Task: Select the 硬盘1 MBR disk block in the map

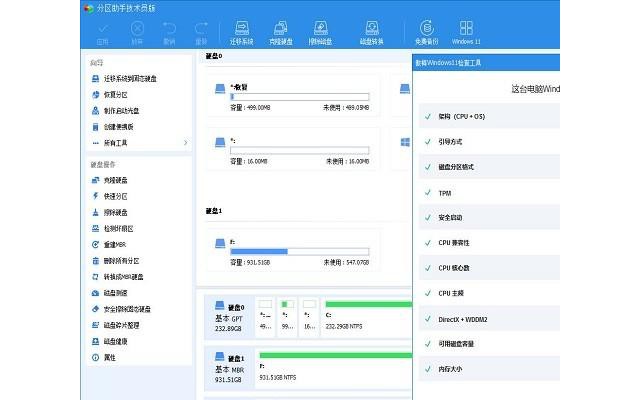Action: pos(229,368)
